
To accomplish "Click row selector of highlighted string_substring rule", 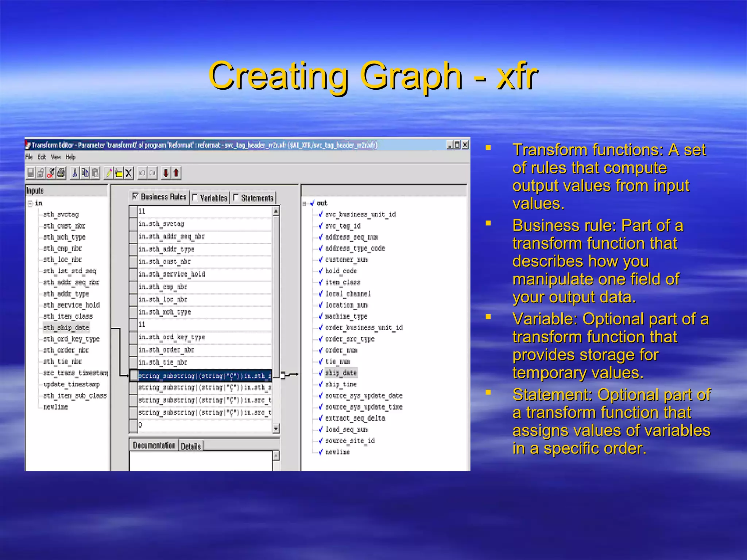I will coord(134,376).
